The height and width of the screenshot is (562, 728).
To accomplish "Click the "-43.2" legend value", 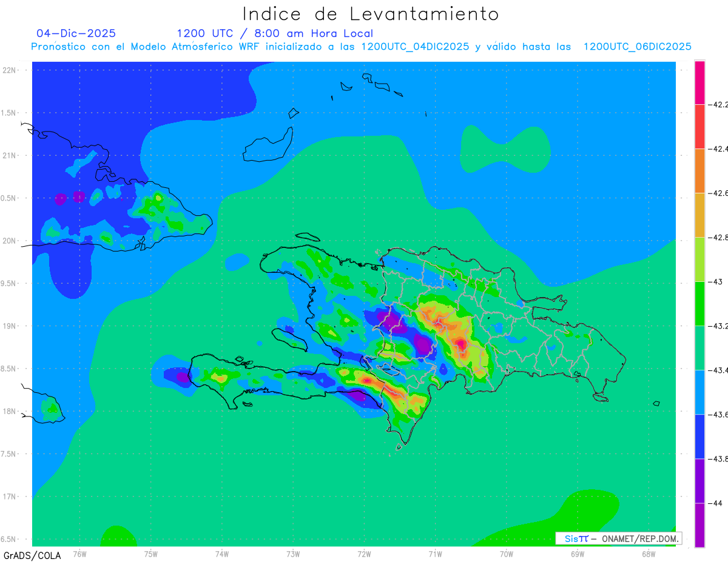I will pos(718,326).
